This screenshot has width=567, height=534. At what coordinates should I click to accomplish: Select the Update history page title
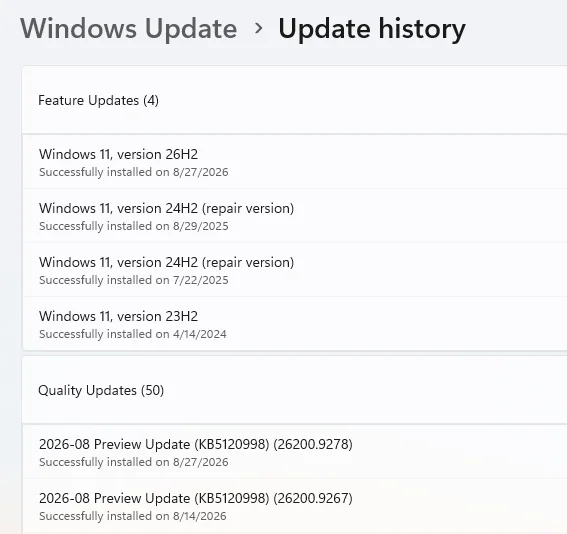[x=372, y=28]
